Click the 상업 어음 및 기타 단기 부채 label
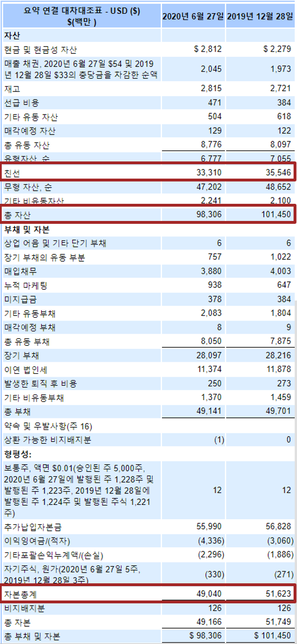 point(55,243)
